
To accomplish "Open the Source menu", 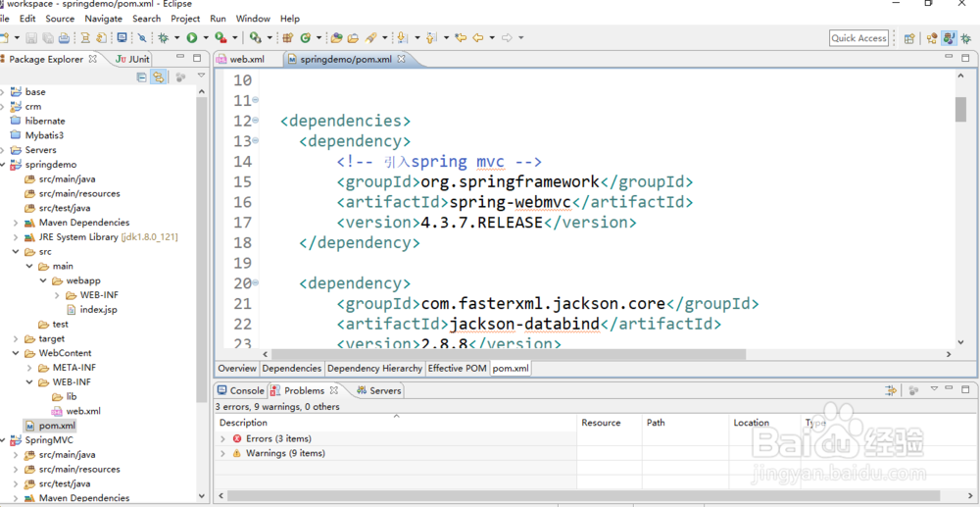I will pyautogui.click(x=60, y=19).
